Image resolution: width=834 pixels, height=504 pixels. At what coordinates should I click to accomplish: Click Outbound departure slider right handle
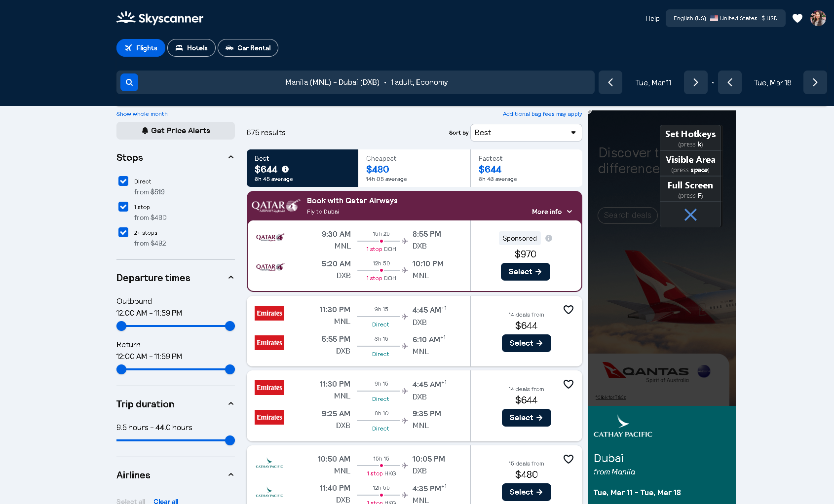pos(230,326)
